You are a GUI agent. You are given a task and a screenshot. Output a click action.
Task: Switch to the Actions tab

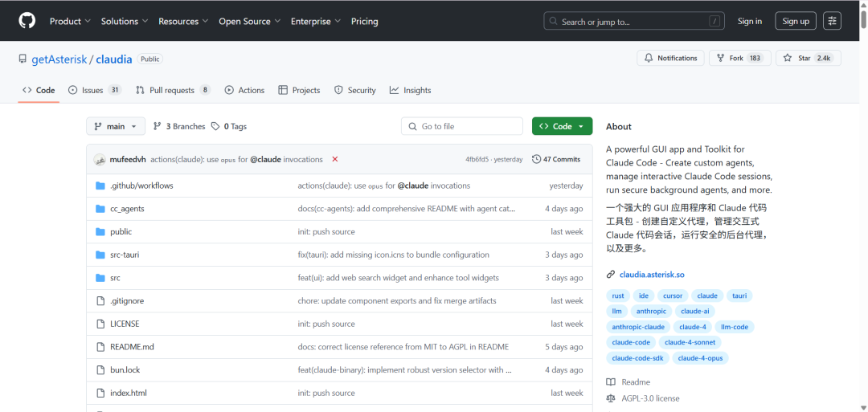click(244, 90)
